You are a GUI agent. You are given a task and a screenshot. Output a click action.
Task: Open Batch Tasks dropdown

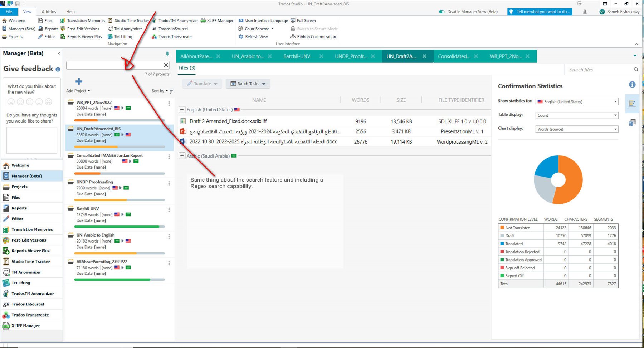(248, 84)
